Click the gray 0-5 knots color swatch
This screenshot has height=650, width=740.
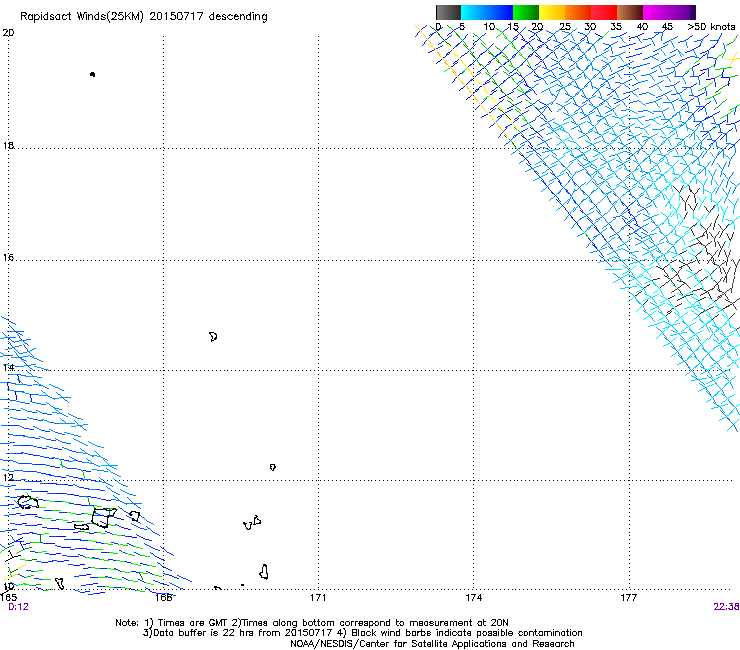(x=448, y=12)
